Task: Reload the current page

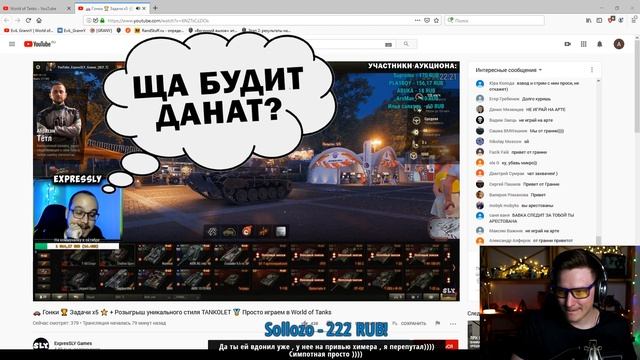Action: pyautogui.click(x=28, y=20)
